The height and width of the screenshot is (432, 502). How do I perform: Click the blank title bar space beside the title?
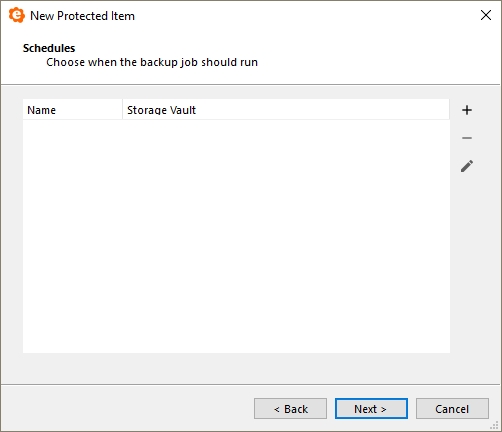coord(305,15)
